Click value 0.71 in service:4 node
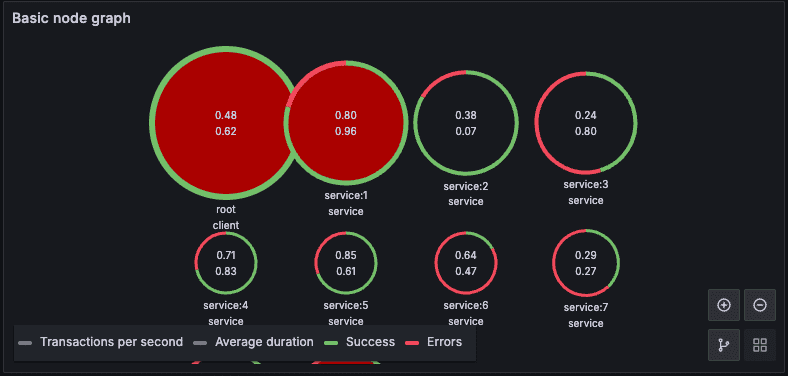This screenshot has width=788, height=376. (x=226, y=255)
